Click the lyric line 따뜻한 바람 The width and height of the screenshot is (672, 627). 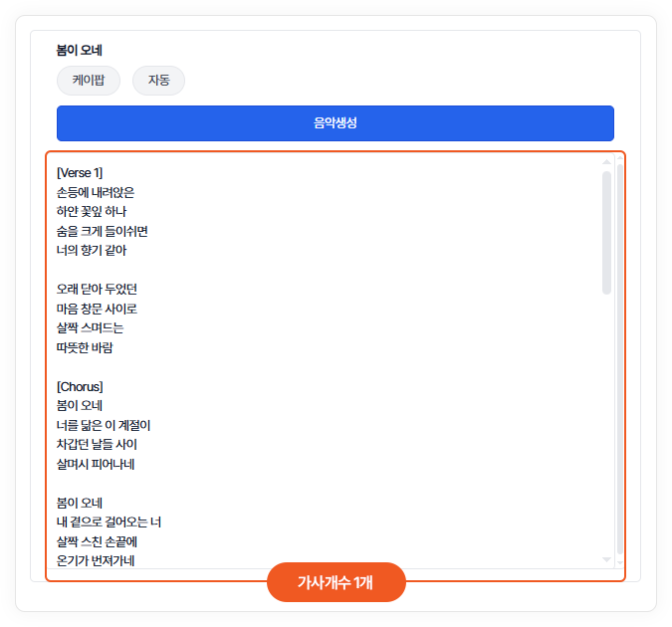tap(85, 347)
